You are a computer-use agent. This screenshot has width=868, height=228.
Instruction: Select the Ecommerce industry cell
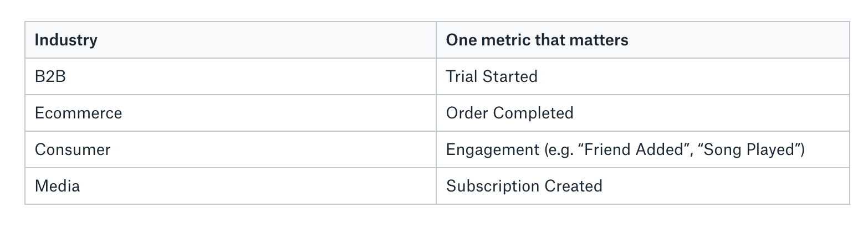[x=78, y=113]
